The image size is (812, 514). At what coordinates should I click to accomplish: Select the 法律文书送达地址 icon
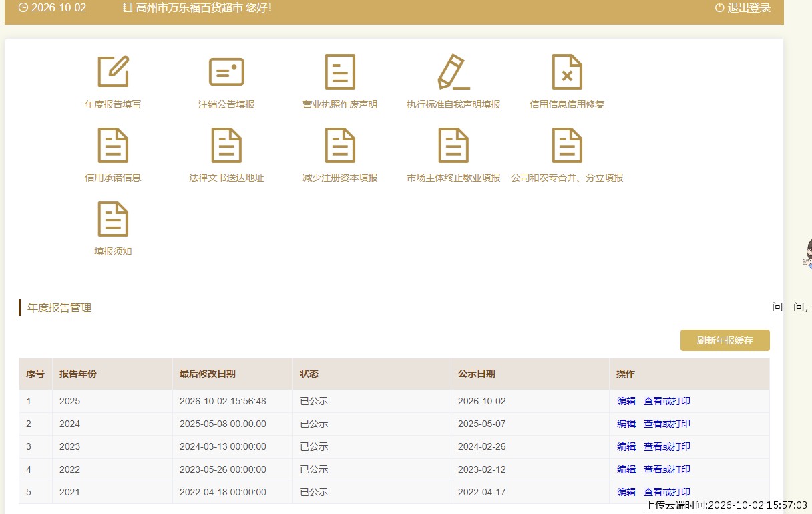(226, 145)
